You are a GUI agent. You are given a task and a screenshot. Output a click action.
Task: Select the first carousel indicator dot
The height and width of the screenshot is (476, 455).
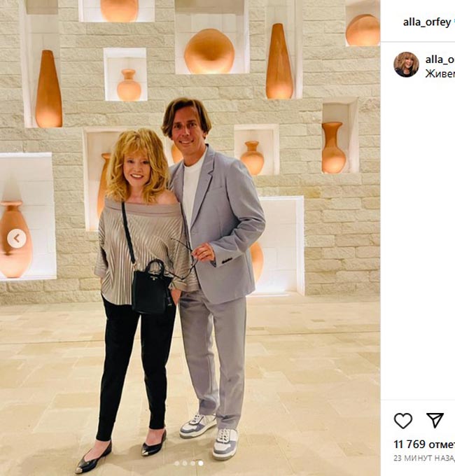177,463
